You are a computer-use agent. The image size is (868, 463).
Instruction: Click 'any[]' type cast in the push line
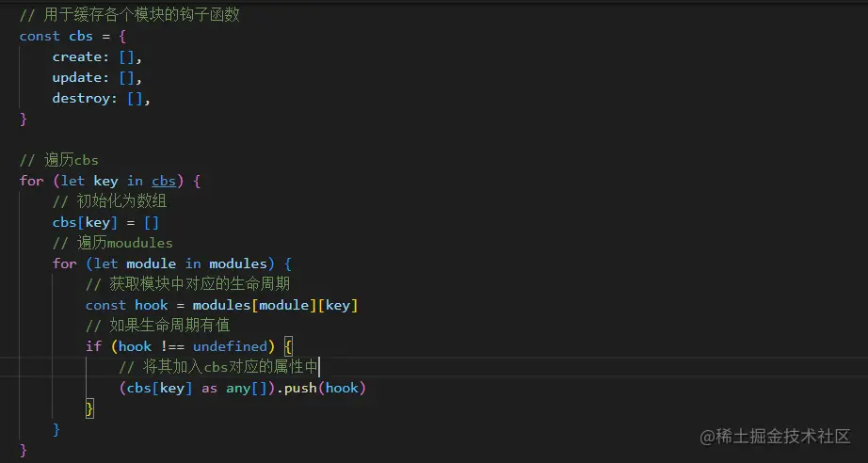[247, 388]
